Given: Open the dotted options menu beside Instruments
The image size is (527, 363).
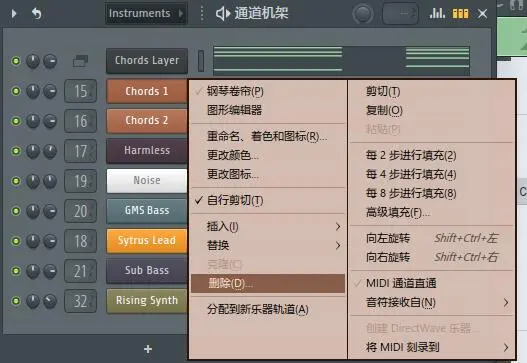Looking at the screenshot, I should (x=202, y=13).
